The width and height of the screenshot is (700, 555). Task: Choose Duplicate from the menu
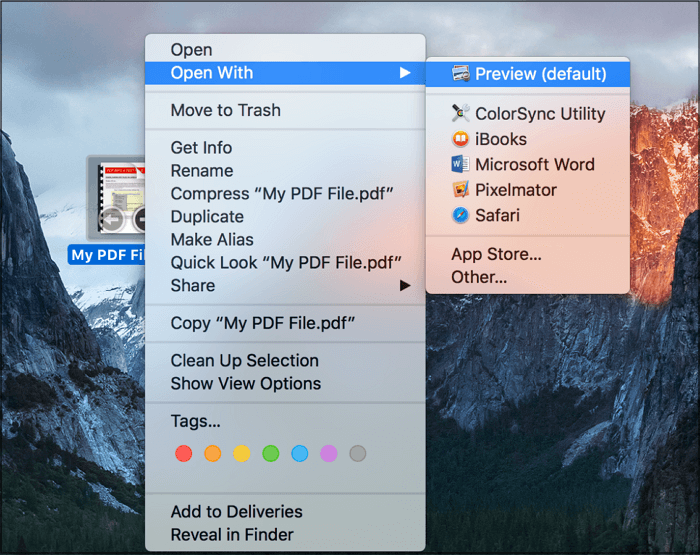tap(285, 217)
